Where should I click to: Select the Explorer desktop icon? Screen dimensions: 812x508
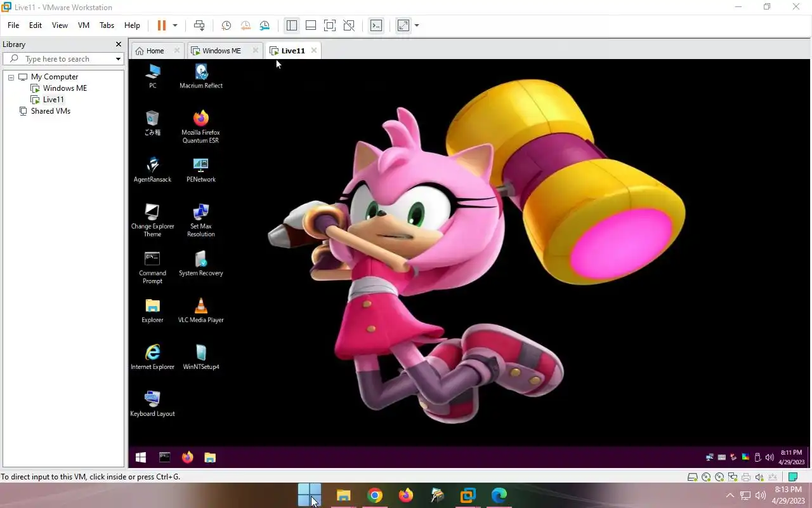coord(152,311)
